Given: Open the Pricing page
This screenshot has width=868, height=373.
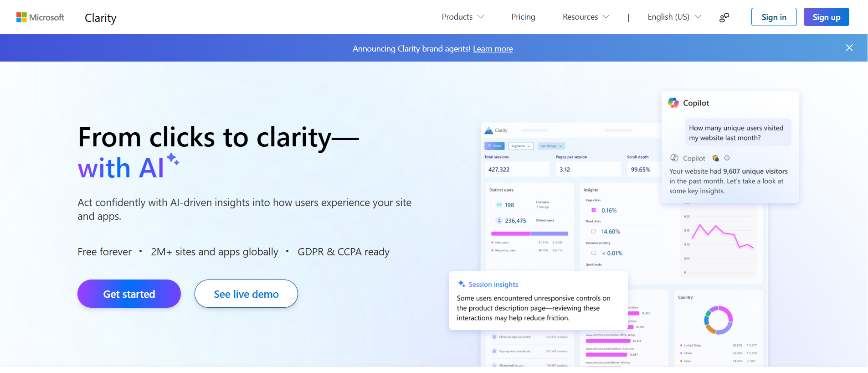Looking at the screenshot, I should click(523, 17).
